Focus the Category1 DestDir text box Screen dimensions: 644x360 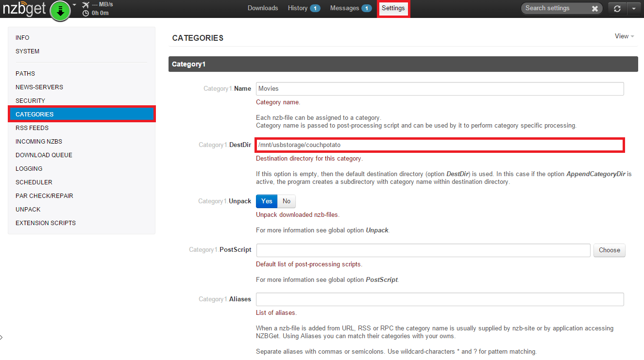coord(440,145)
